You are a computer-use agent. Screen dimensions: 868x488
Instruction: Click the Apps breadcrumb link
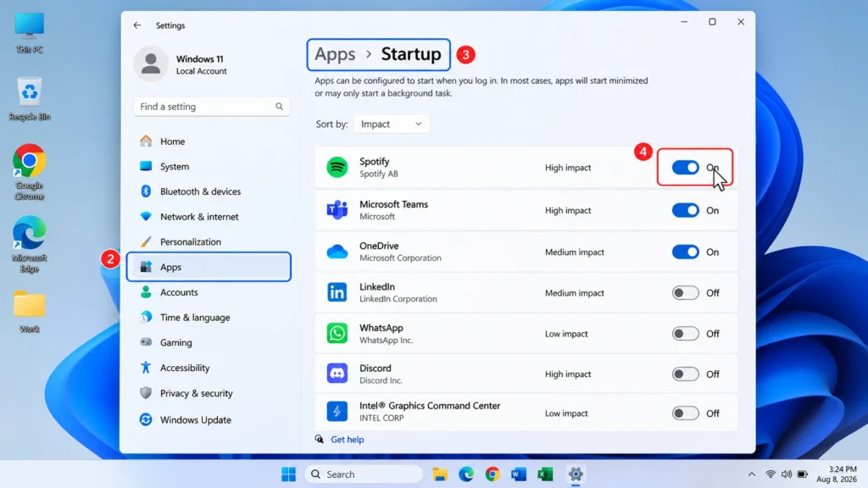point(335,54)
